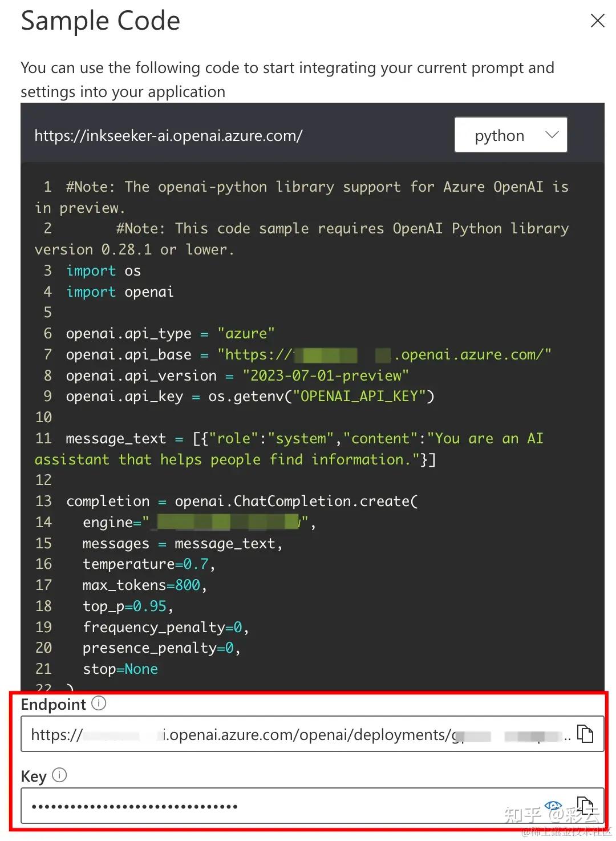
Task: Expand the code sample language list
Action: pos(510,135)
